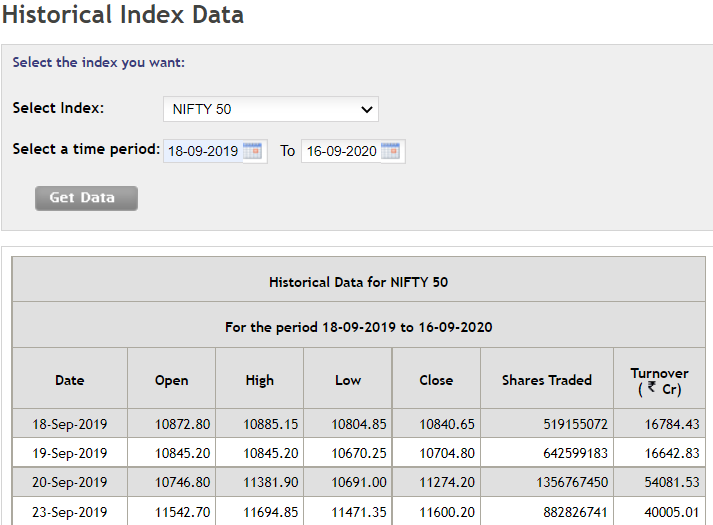Click turnover value 16784.43
The height and width of the screenshot is (525, 713).
(x=672, y=424)
